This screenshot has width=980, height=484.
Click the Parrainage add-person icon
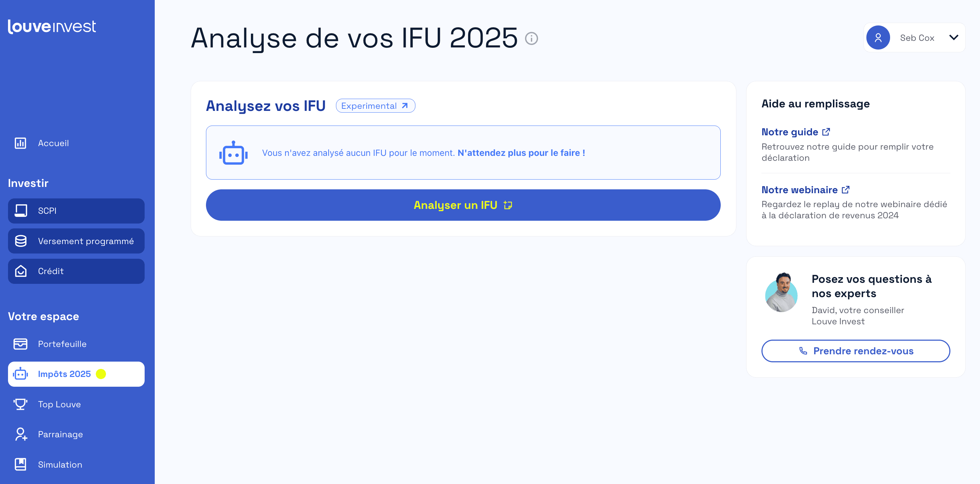coord(21,434)
